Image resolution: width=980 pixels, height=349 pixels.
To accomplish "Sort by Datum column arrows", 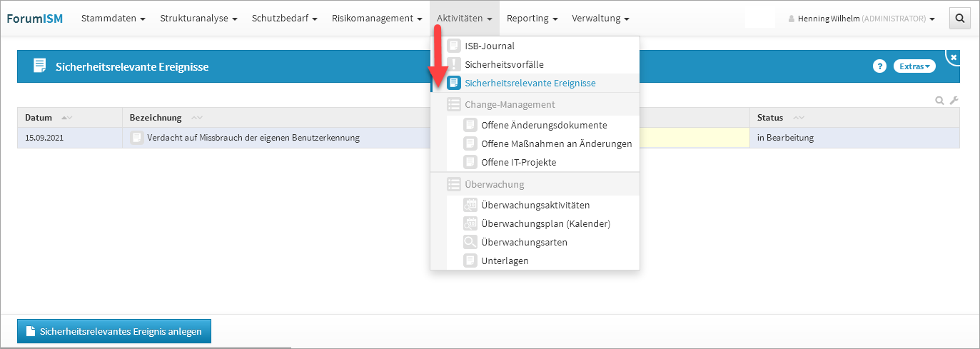I will pyautogui.click(x=67, y=118).
